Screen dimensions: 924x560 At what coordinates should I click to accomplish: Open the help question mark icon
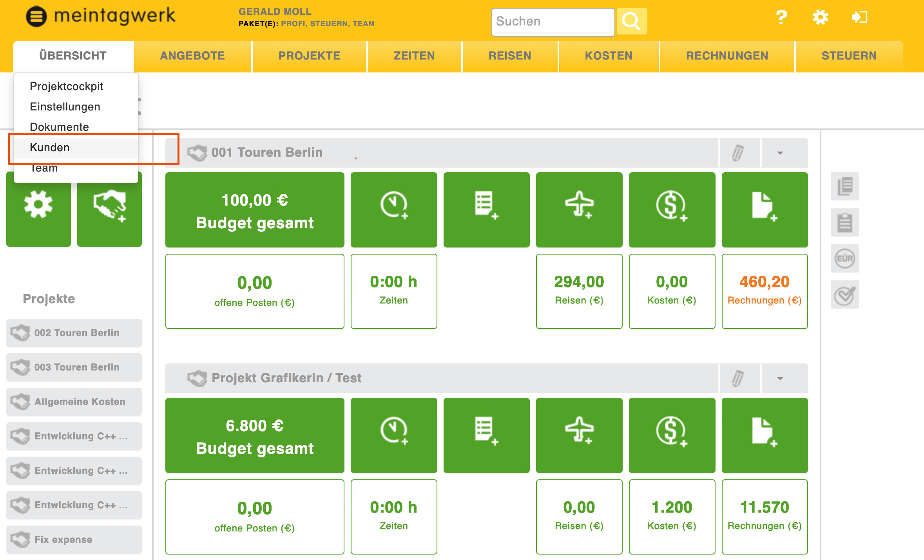(x=781, y=18)
